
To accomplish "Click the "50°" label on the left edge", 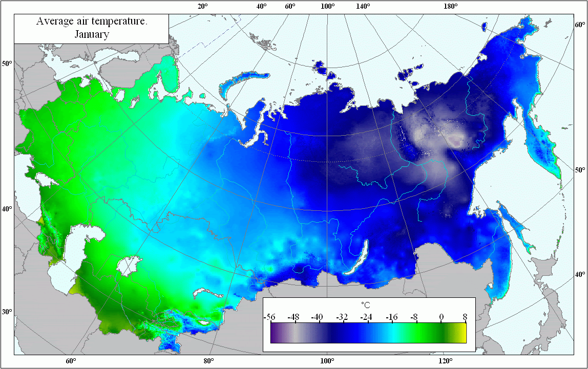I will pos(7,63).
